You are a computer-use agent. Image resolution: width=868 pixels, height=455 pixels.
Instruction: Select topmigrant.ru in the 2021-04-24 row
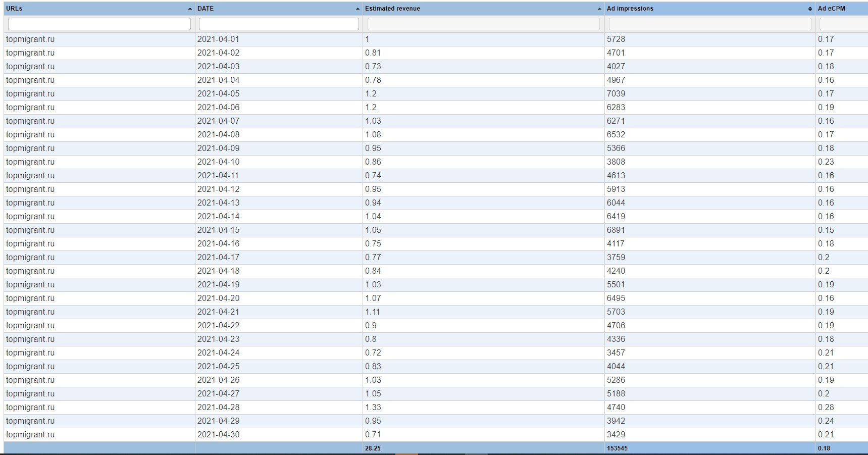click(x=30, y=353)
